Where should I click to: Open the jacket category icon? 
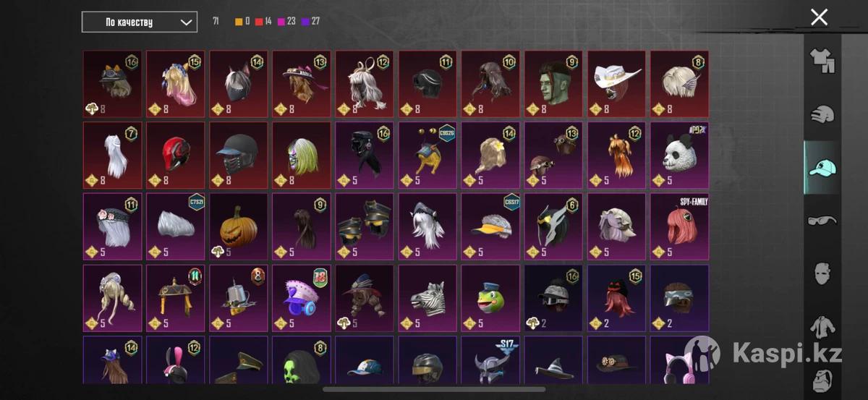[x=822, y=326]
